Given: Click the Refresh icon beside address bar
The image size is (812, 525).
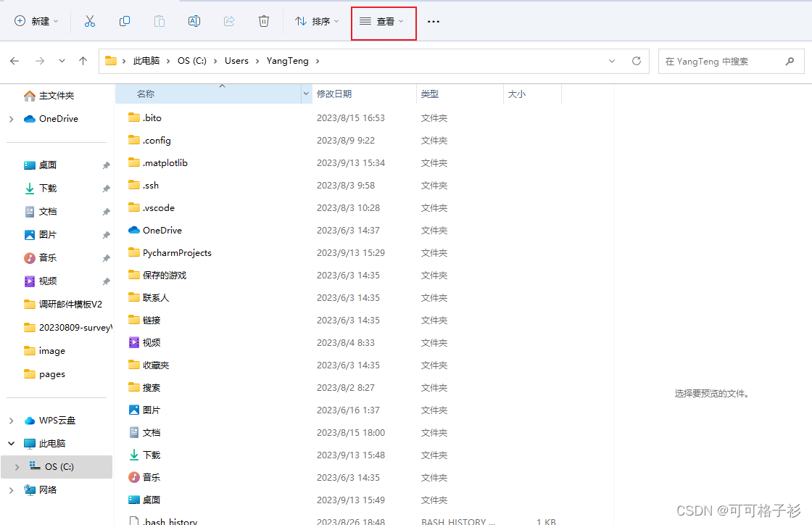Looking at the screenshot, I should point(636,61).
